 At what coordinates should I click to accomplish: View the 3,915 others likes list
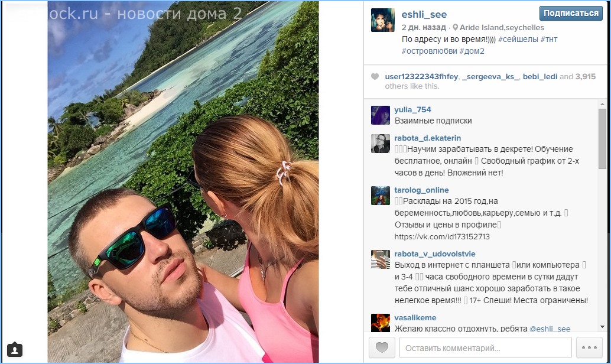(x=585, y=77)
